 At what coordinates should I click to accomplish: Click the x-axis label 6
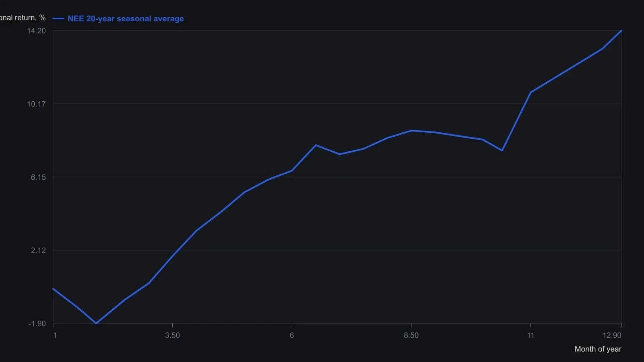pyautogui.click(x=292, y=335)
